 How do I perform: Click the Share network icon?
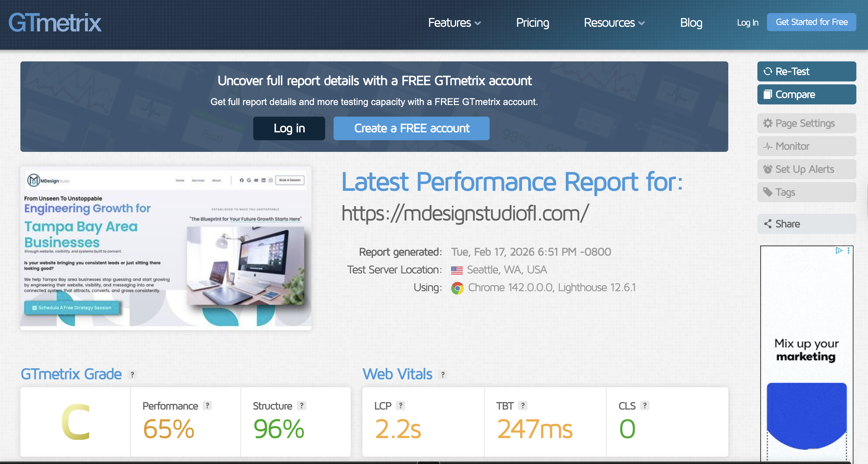768,224
